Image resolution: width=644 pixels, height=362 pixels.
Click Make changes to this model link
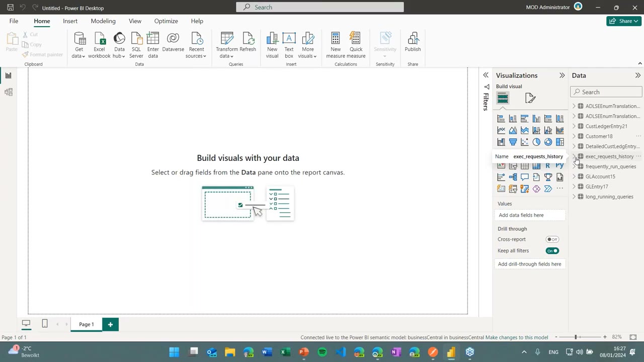[x=517, y=337]
